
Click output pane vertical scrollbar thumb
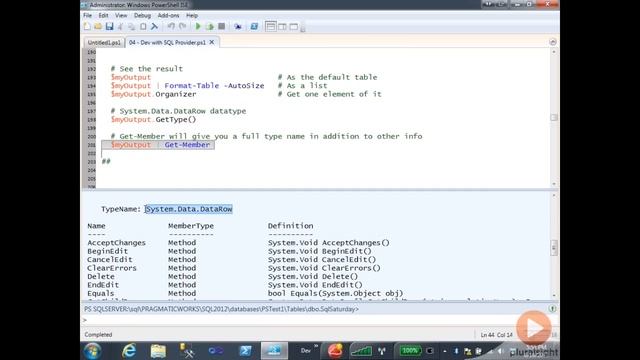(x=554, y=248)
